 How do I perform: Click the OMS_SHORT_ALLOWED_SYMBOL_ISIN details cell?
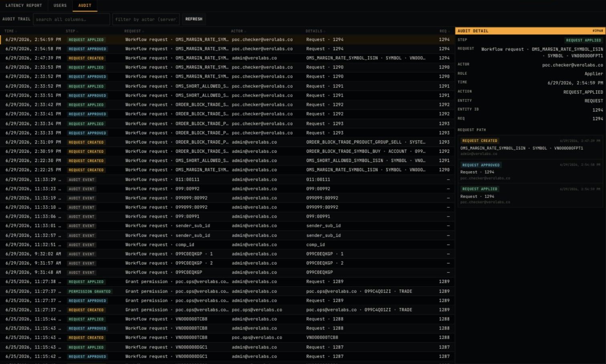(366, 160)
